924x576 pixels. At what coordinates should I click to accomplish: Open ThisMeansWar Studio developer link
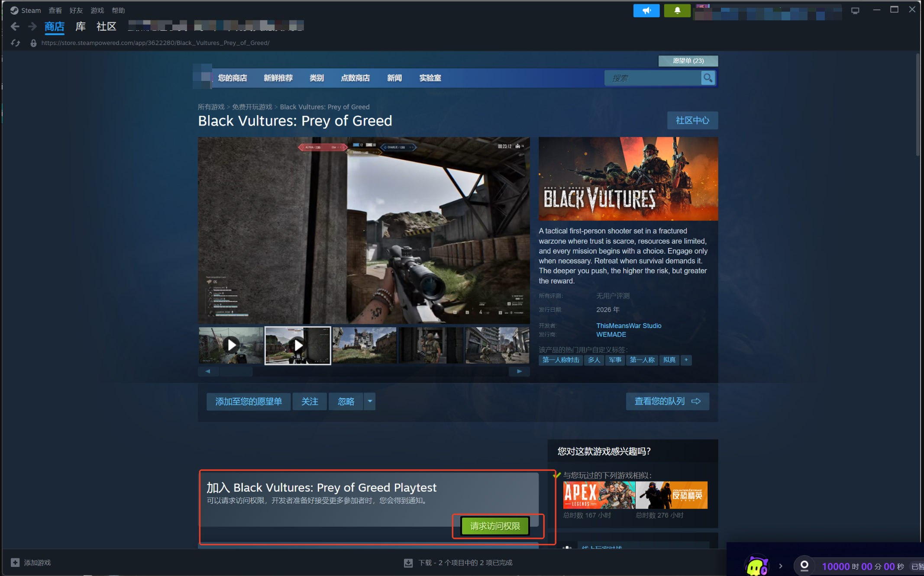pyautogui.click(x=628, y=325)
